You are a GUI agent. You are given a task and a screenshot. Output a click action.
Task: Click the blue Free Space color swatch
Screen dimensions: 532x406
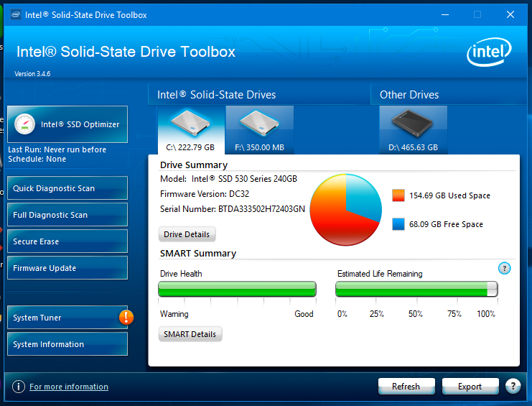(x=398, y=224)
